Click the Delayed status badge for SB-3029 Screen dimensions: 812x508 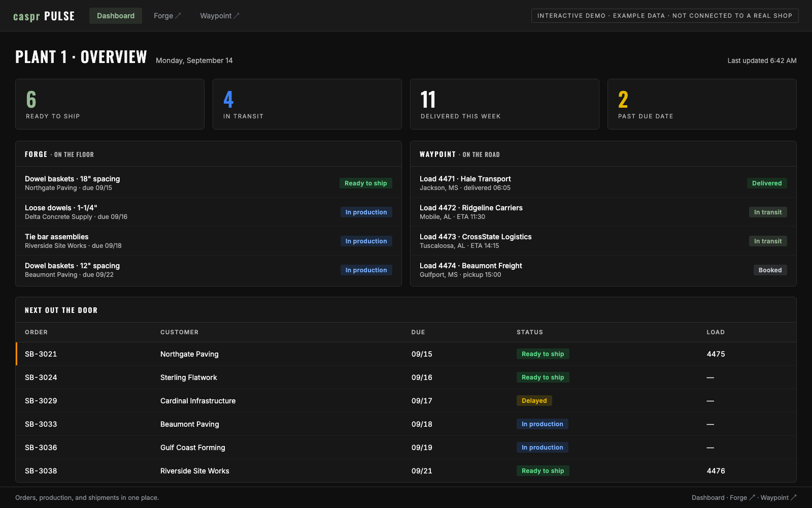pos(534,401)
